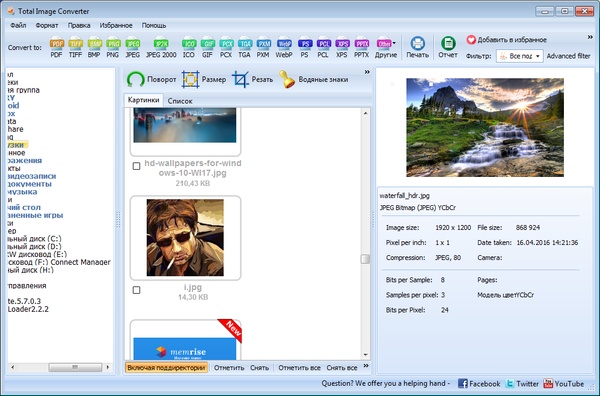Toggle Включая поддиректории button
The image size is (600, 396).
(166, 368)
